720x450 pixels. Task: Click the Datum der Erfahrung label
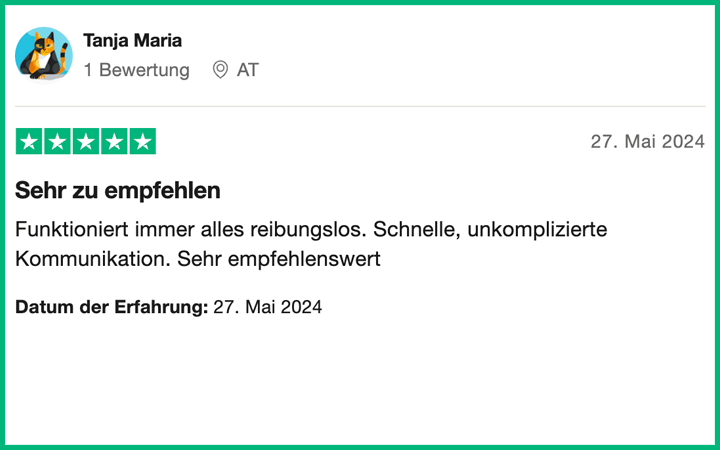click(112, 307)
